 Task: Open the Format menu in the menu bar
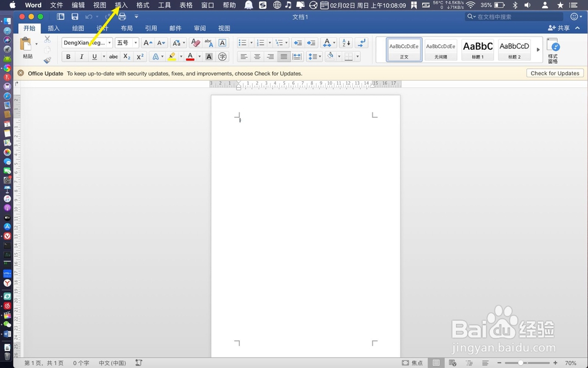point(143,5)
